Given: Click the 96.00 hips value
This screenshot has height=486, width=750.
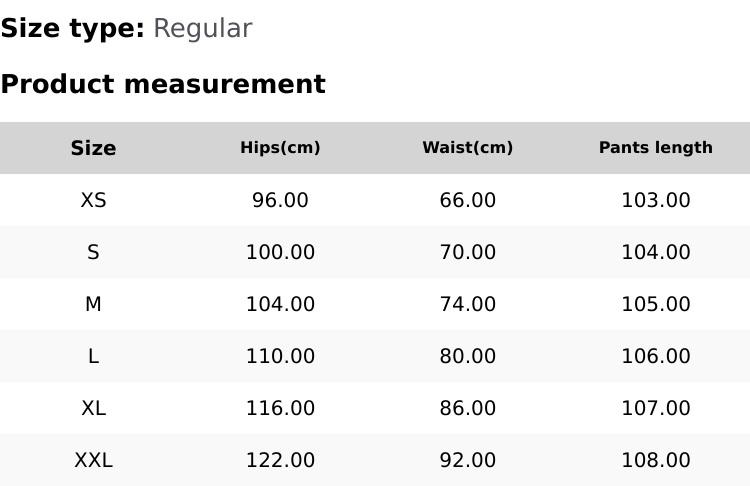Looking at the screenshot, I should tap(280, 200).
